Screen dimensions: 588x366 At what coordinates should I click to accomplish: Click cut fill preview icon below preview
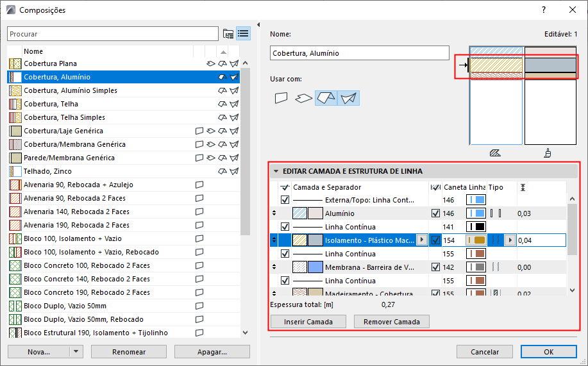click(495, 153)
